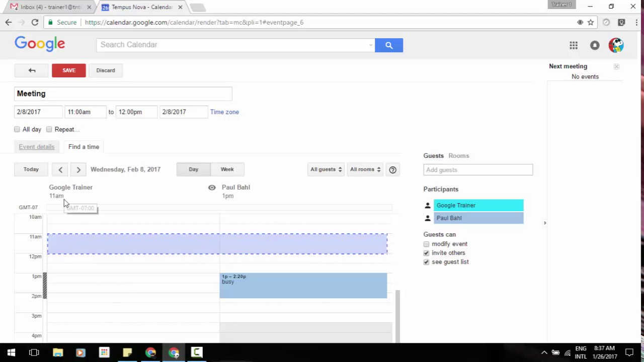Viewport: 644px width, 362px height.
Task: Uncheck guests can see guest list
Action: pyautogui.click(x=426, y=262)
